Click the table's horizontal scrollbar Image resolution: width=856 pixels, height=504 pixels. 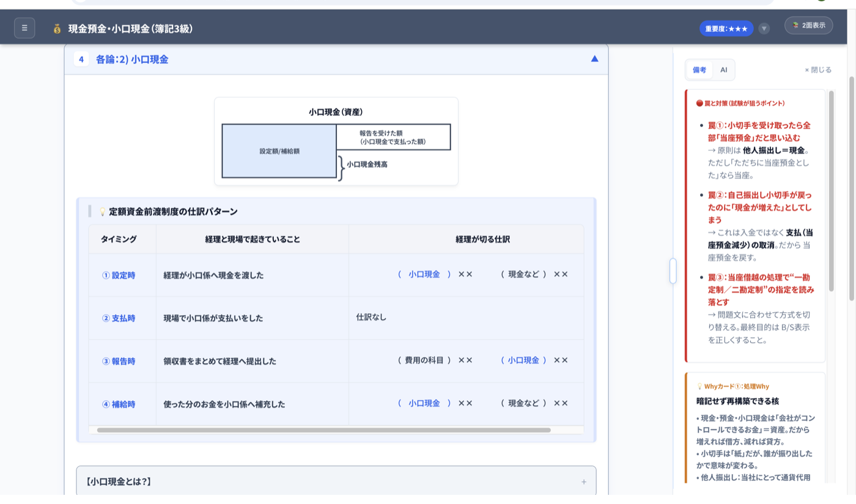click(323, 430)
